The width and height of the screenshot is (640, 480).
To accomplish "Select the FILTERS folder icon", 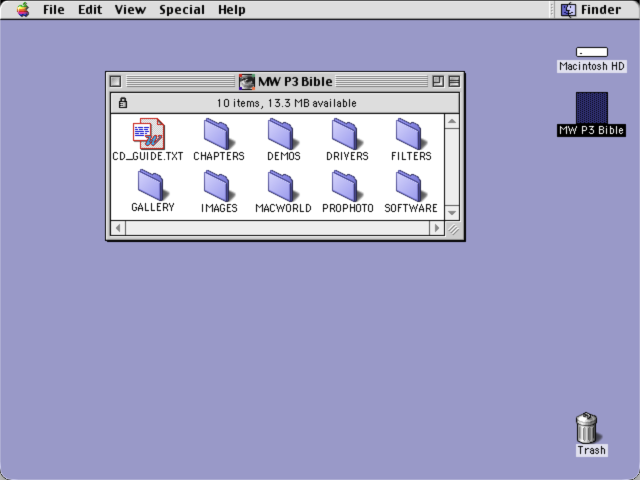I will (x=411, y=134).
